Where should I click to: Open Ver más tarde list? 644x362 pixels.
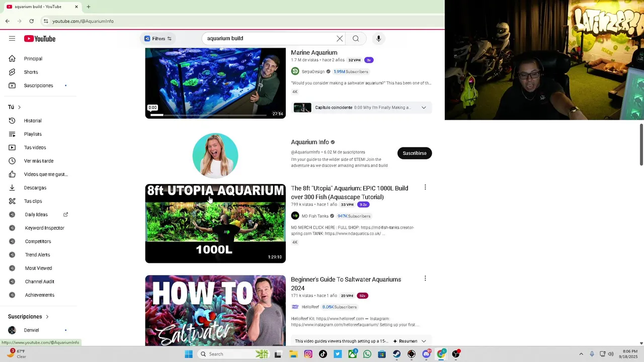pos(38,161)
